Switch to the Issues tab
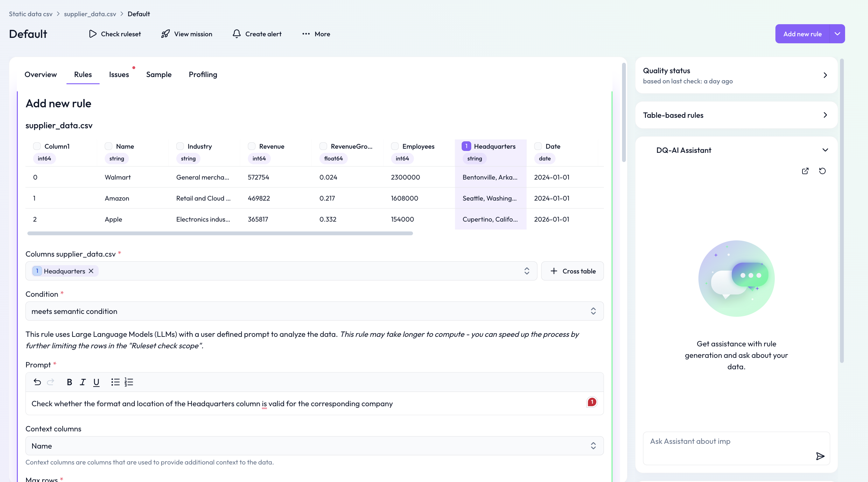The image size is (868, 482). click(x=119, y=74)
